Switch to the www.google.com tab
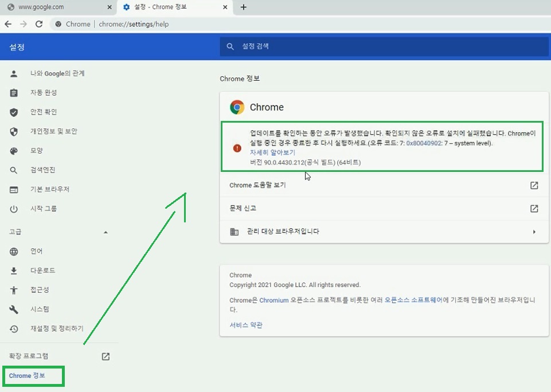The width and height of the screenshot is (551, 392). (58, 7)
